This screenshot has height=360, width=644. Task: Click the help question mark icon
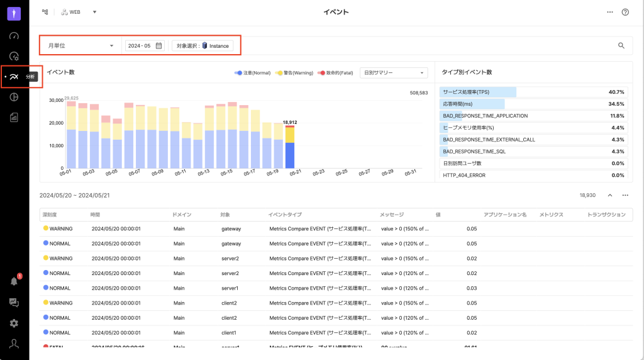[x=625, y=12]
